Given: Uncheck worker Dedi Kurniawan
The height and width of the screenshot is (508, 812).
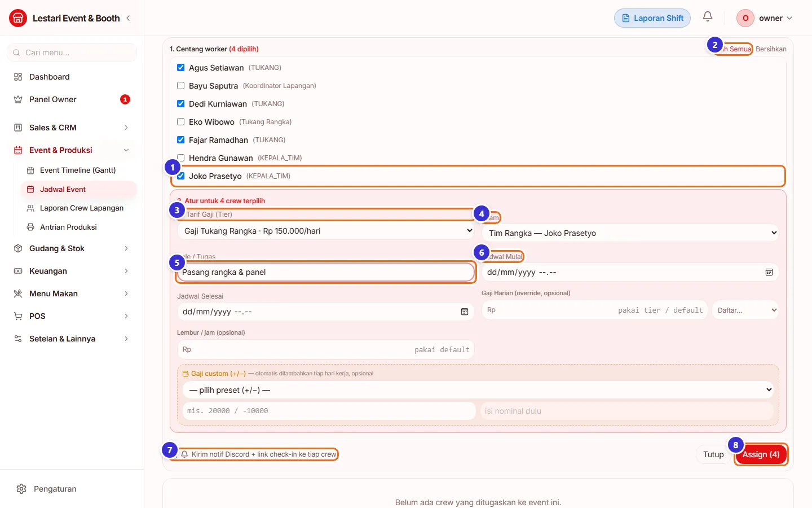Looking at the screenshot, I should [181, 104].
